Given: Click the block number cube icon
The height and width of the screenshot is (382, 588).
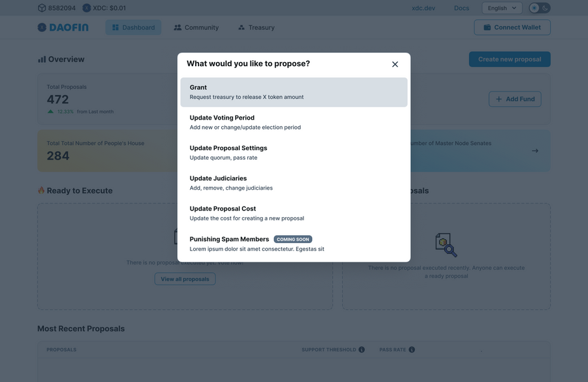Looking at the screenshot, I should 41,8.
